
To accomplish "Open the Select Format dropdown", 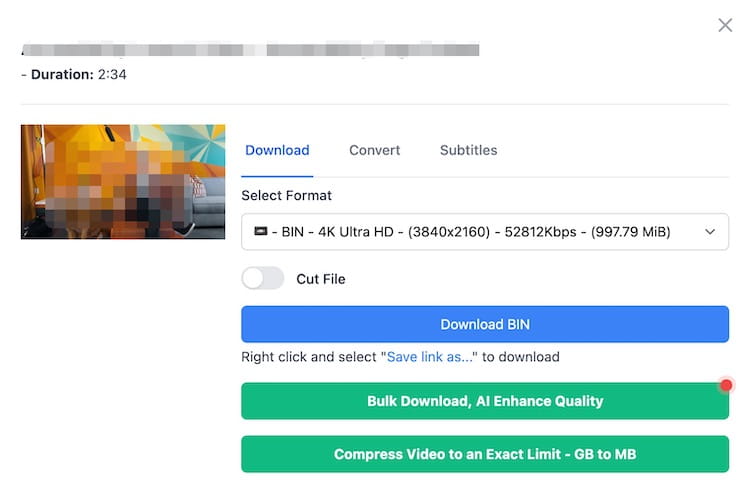I will [485, 232].
